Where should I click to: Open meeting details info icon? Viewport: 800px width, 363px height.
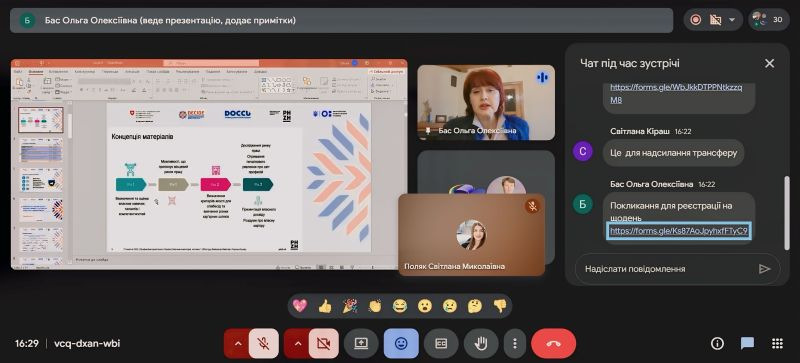pyautogui.click(x=717, y=344)
